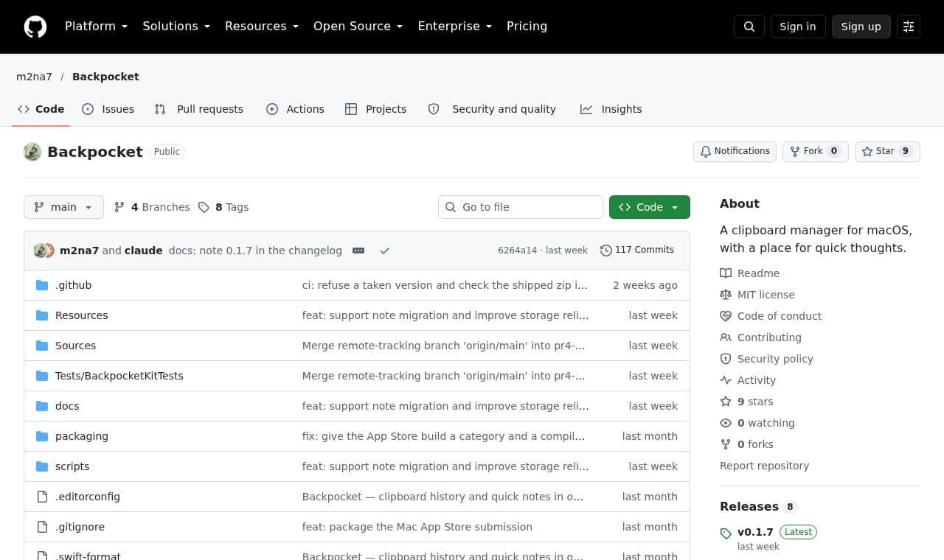View the 8 Tags link
Screen dimensions: 944x560
223,207
